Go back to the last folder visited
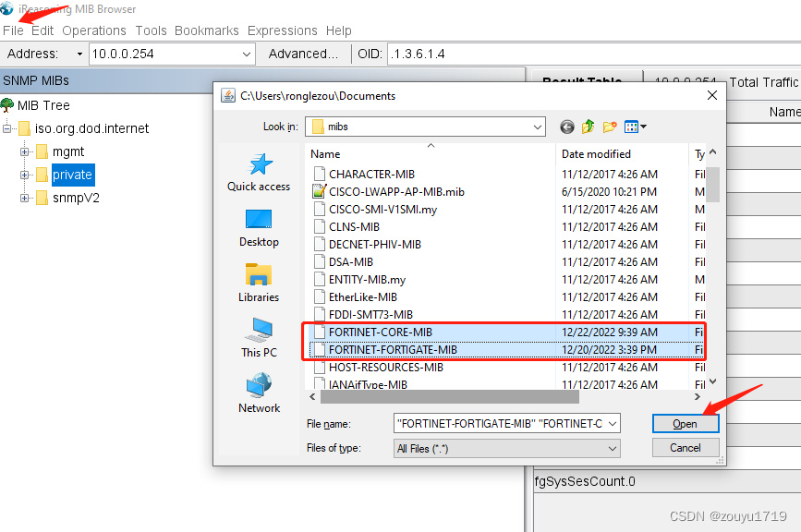The image size is (801, 532). [566, 127]
